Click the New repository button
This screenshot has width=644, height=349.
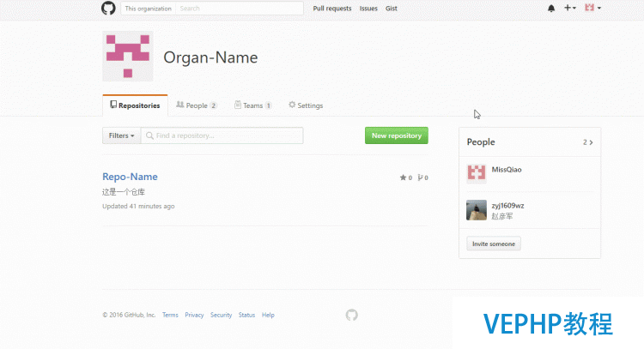[x=397, y=135]
